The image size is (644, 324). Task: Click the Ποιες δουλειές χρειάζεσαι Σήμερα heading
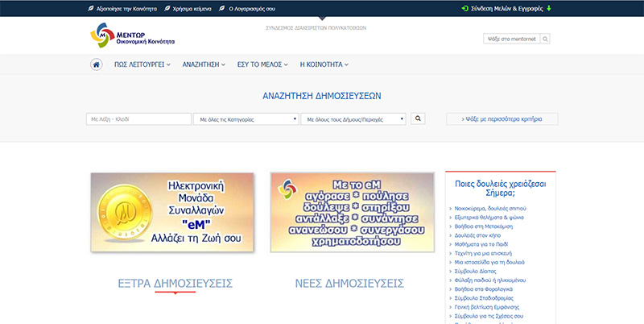[500, 189]
